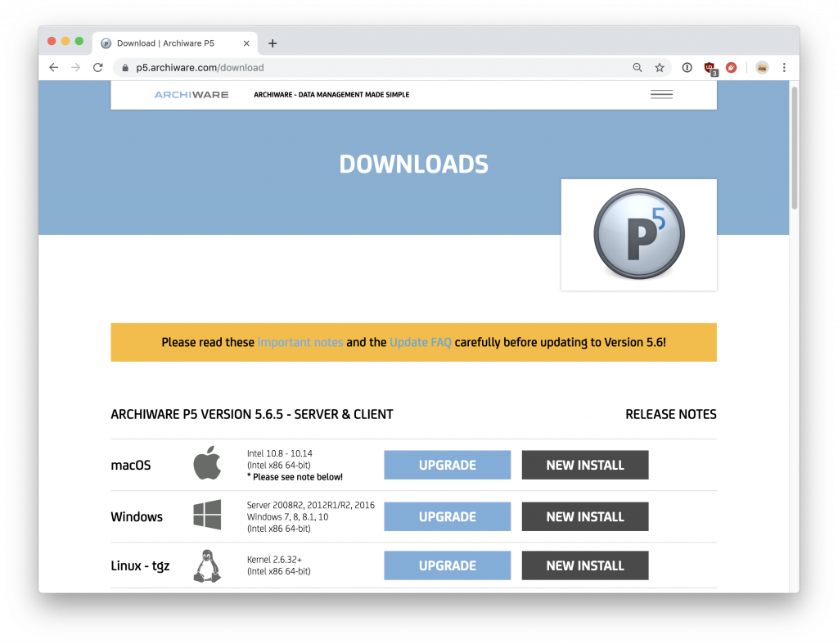Click New Install for Linux - tgz
This screenshot has height=644, width=838.
pos(585,565)
